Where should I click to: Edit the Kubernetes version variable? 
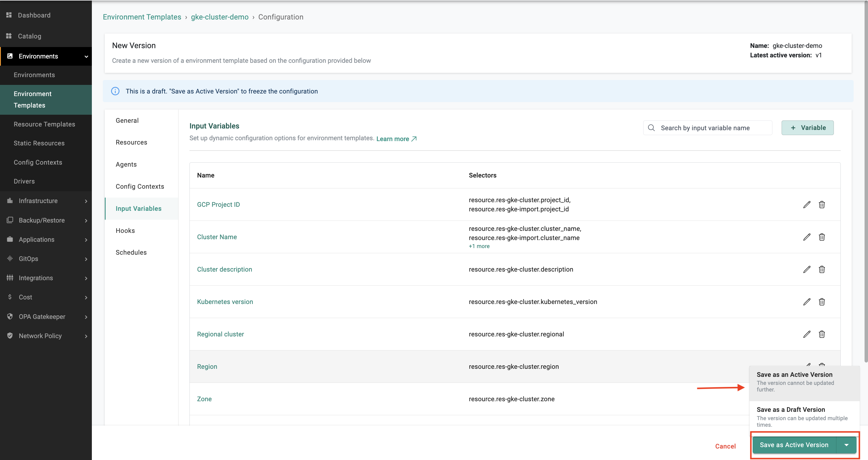click(807, 302)
